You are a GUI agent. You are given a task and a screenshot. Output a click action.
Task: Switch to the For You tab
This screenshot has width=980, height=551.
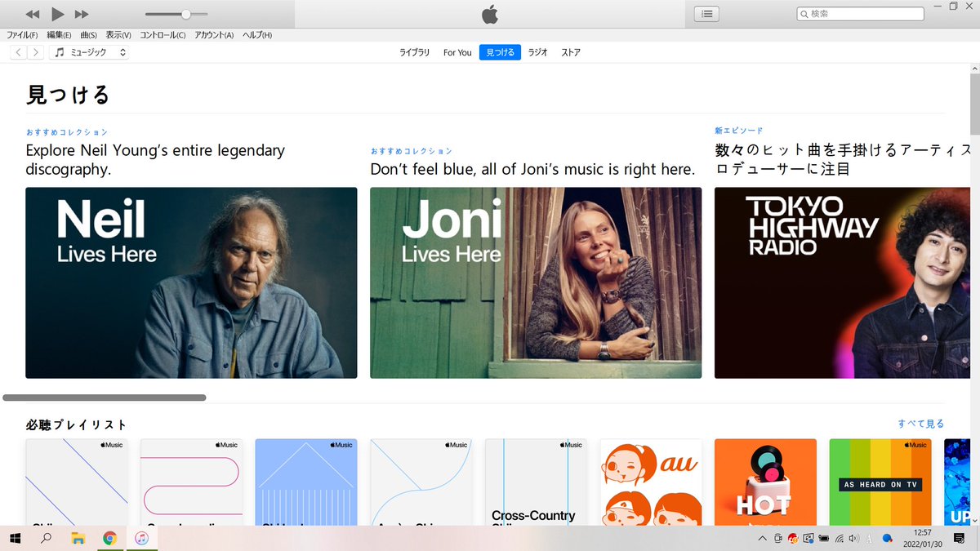click(x=457, y=52)
